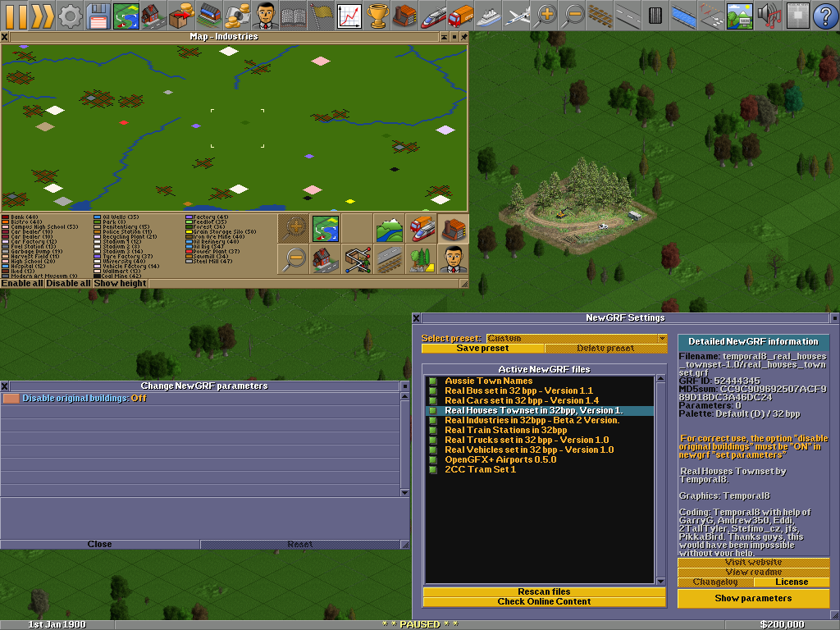Toggle the Forest legend entry

tap(205, 226)
